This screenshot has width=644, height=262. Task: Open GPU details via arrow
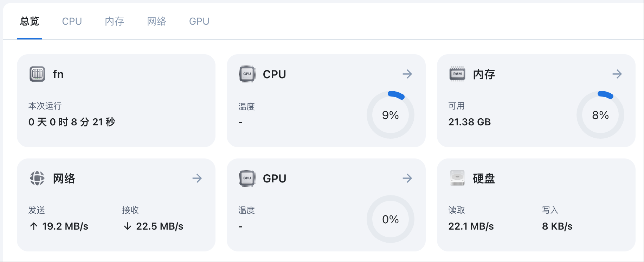(407, 178)
